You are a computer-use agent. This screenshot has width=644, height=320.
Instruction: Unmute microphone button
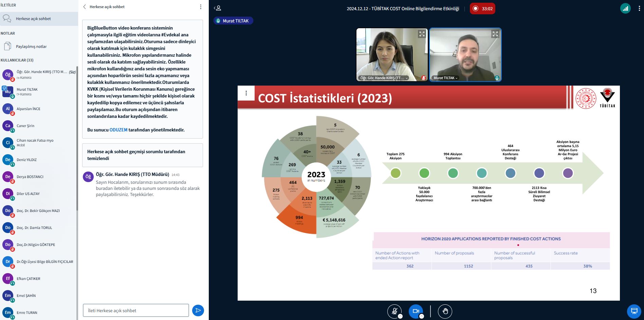click(394, 311)
